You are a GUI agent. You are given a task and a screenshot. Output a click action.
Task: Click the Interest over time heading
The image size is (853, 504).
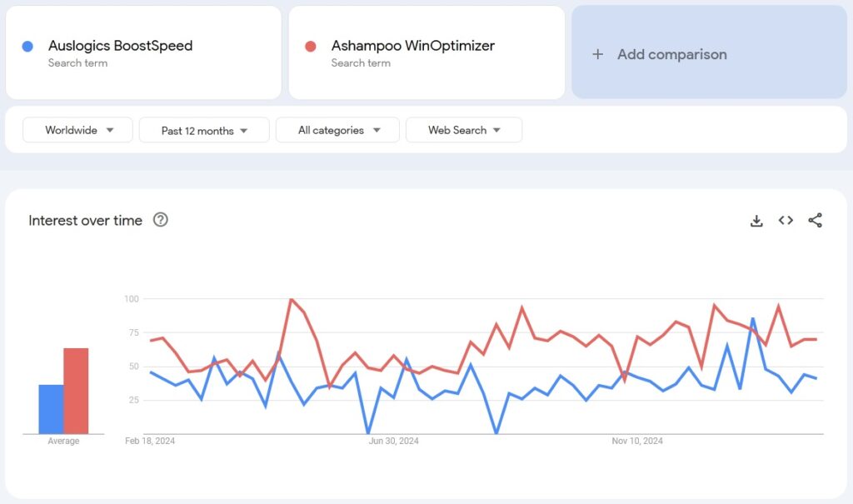(x=86, y=221)
